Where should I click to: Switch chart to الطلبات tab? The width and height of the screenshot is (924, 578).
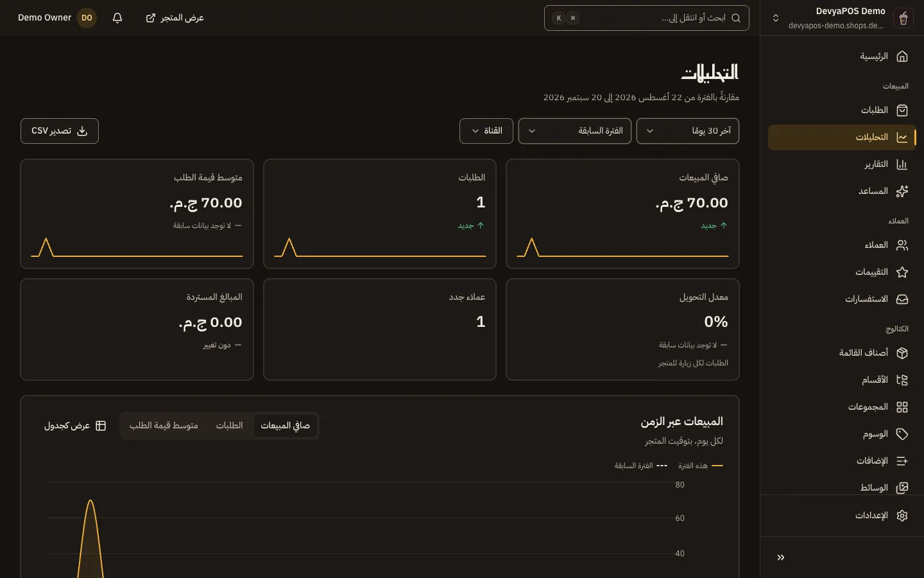pos(230,426)
